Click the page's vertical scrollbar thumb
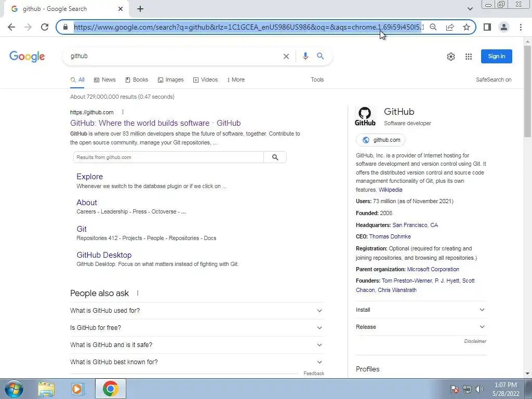 (527, 91)
